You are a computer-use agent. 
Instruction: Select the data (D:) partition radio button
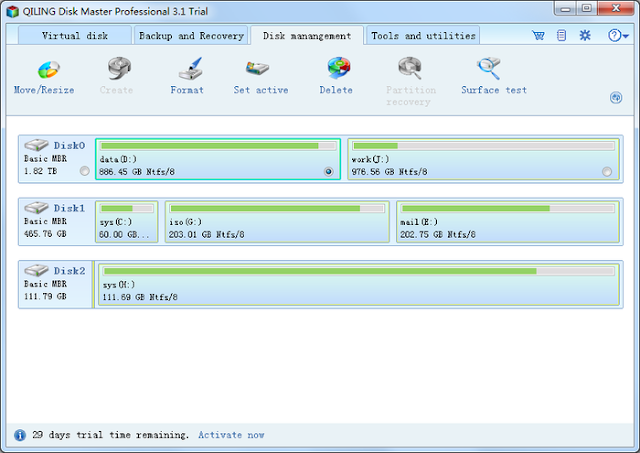pos(329,172)
